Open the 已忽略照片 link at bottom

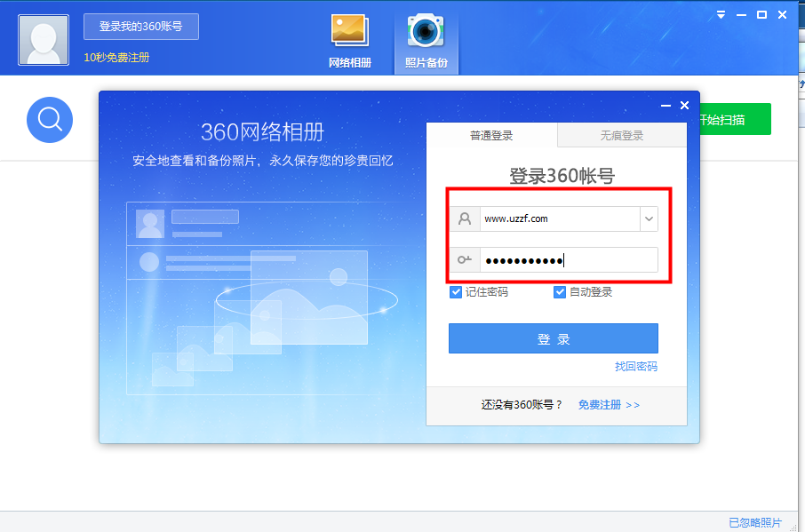pos(755,522)
